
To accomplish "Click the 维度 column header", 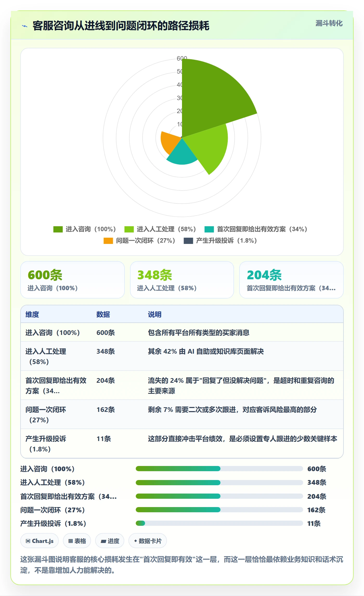I will [x=32, y=314].
